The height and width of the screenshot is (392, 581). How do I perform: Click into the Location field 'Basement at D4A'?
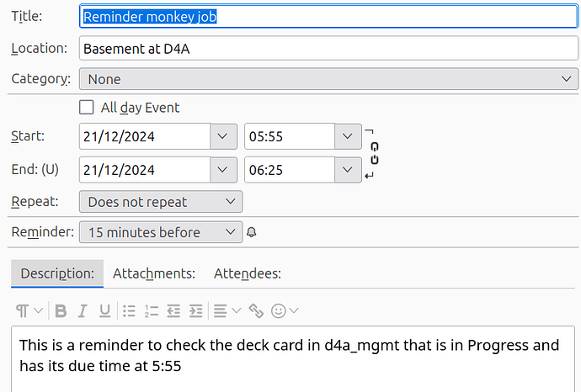pyautogui.click(x=328, y=48)
